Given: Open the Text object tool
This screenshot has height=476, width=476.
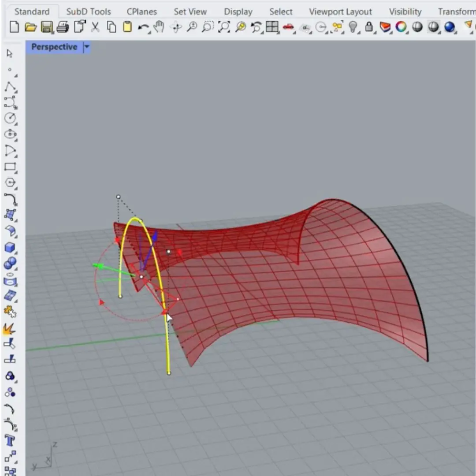Looking at the screenshot, I should point(10,440).
